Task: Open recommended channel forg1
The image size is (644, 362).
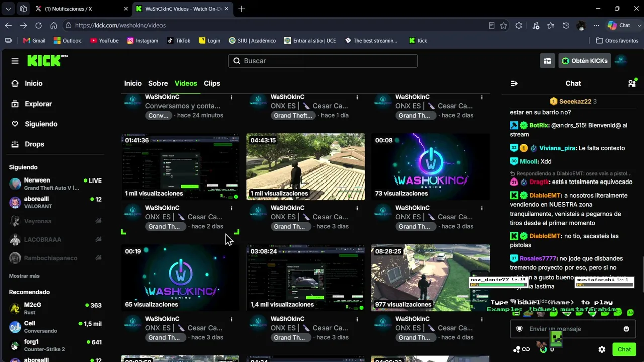Action: (x=55, y=345)
